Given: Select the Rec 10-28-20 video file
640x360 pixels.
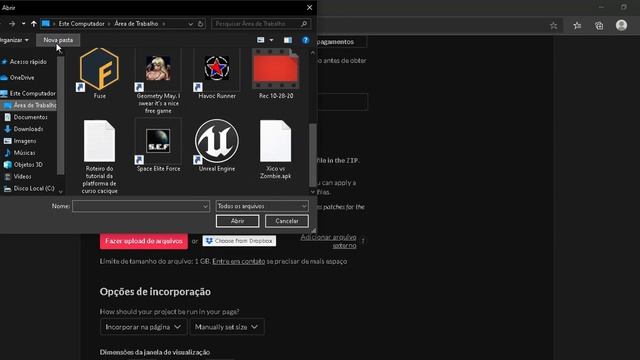Looking at the screenshot, I should pyautogui.click(x=276, y=69).
